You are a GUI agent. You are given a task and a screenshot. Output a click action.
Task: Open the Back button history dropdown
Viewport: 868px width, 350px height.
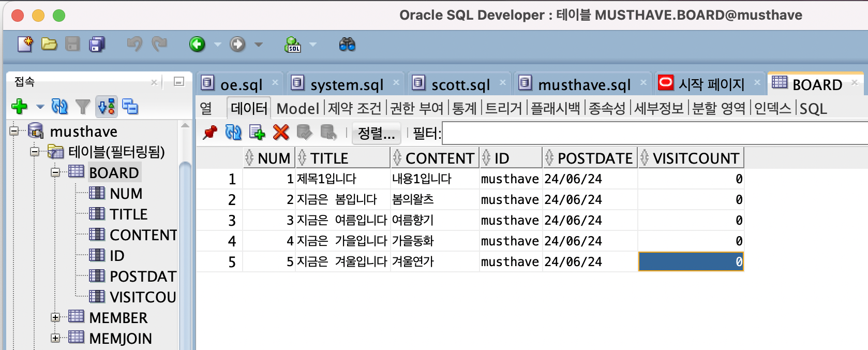tap(218, 45)
